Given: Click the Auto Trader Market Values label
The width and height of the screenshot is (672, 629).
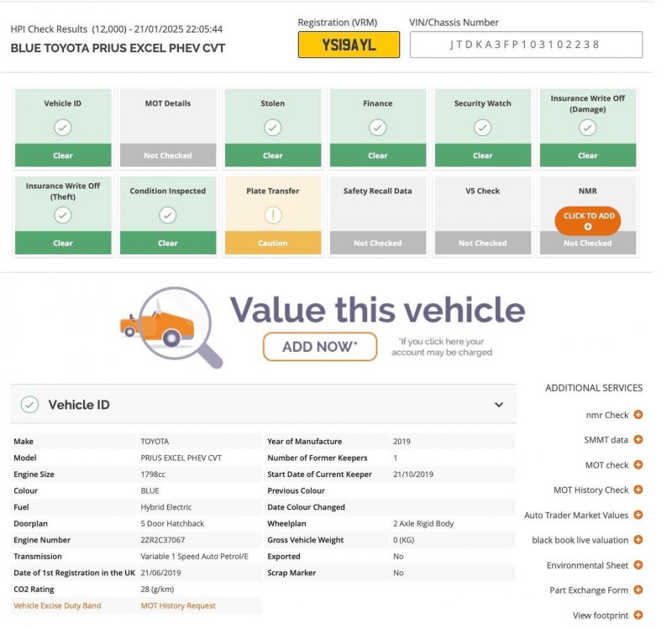Looking at the screenshot, I should point(576,515).
